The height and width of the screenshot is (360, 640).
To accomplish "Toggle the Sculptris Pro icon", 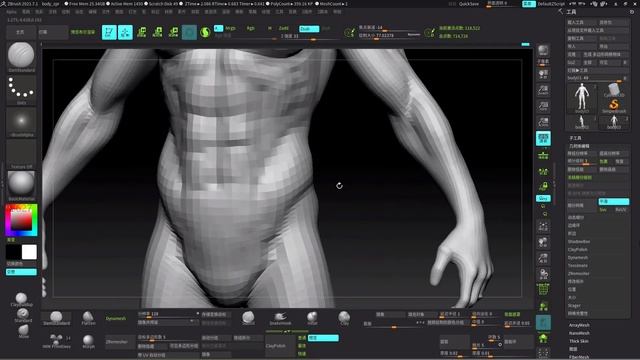I will click(x=205, y=32).
